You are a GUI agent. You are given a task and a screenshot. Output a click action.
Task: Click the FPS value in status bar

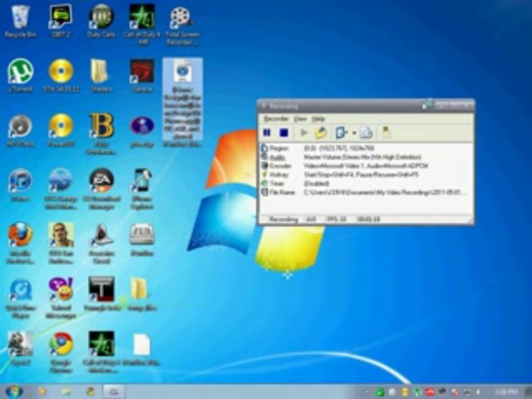[336, 219]
